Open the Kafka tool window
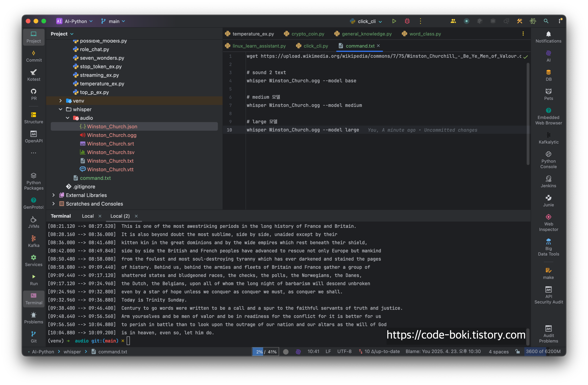 tap(34, 241)
